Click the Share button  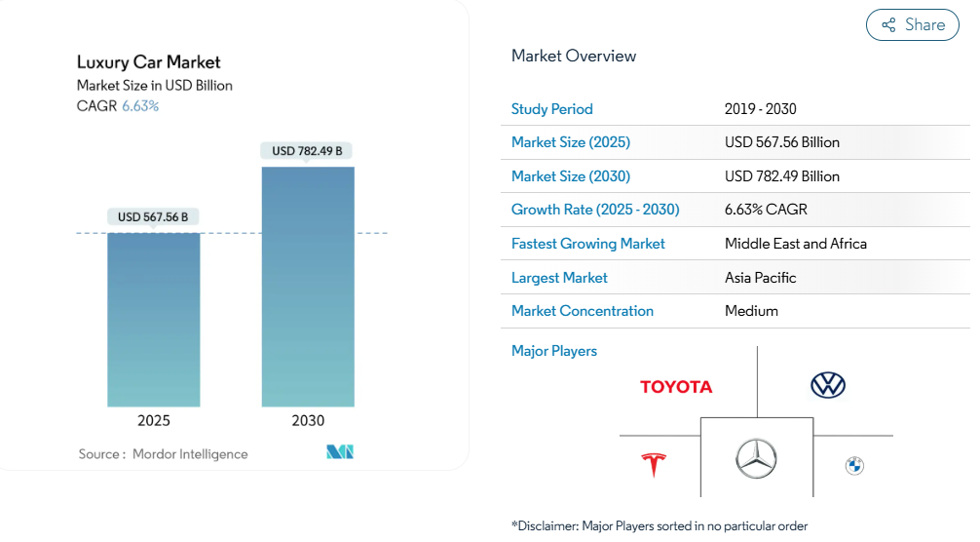coord(912,25)
